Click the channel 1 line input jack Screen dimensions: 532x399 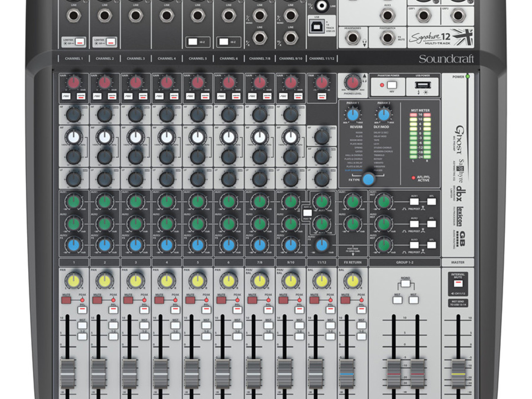coord(74,16)
